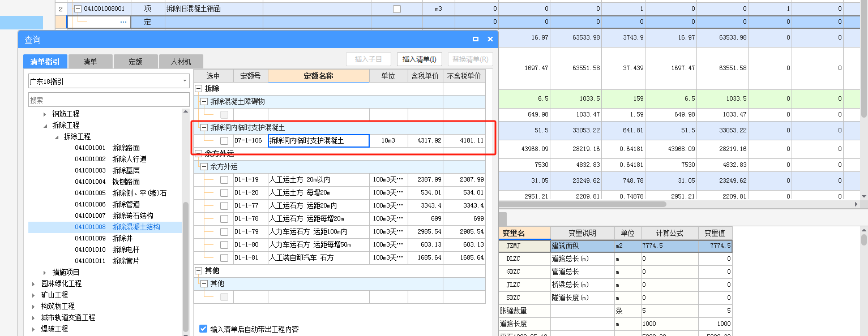
Task: Expand the 钢筋工程 tree node
Action: (x=45, y=114)
